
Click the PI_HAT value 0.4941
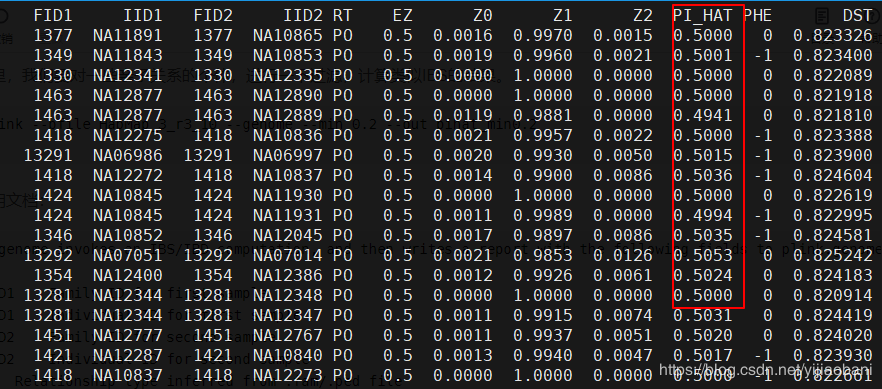pyautogui.click(x=703, y=115)
